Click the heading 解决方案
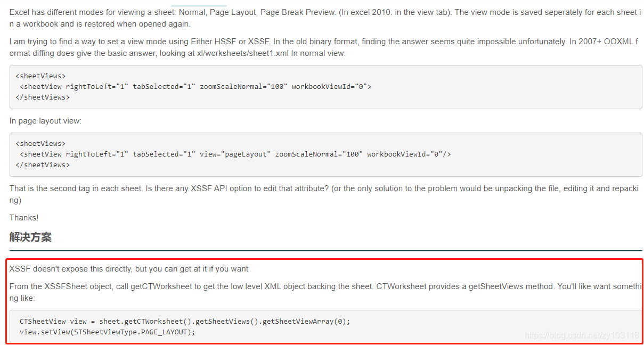Viewport: 644px width, 345px height. (x=30, y=237)
